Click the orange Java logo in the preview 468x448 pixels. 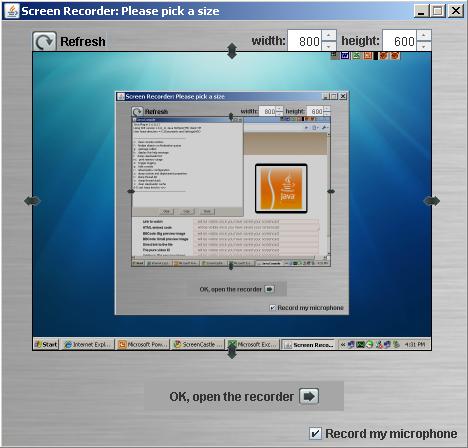pyautogui.click(x=281, y=188)
